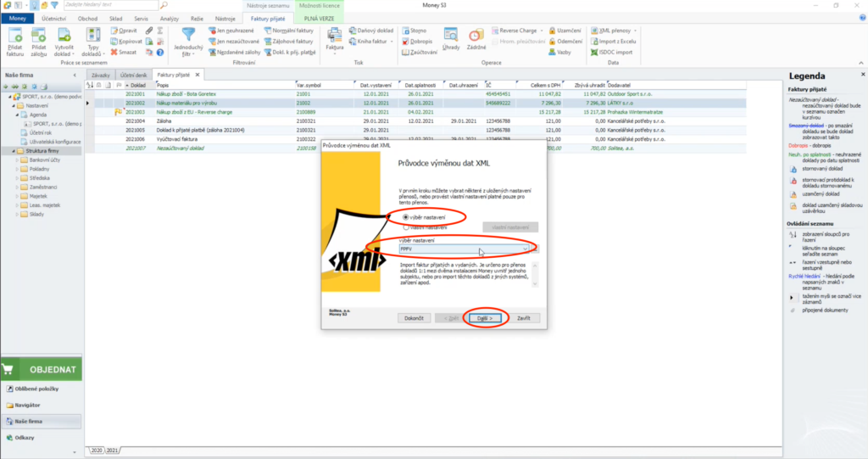
Task: Click the Zavřít button in wizard
Action: click(x=524, y=318)
